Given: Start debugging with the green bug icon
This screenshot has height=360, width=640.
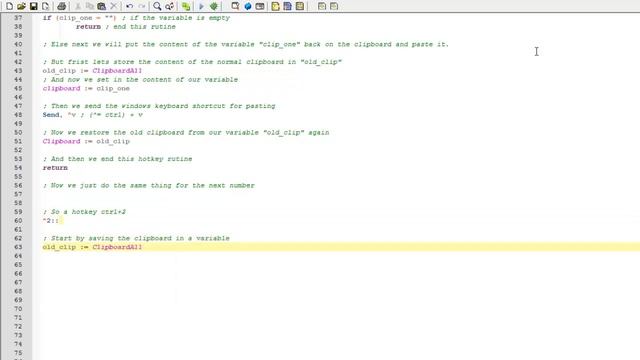Looking at the screenshot, I should (x=213, y=6).
